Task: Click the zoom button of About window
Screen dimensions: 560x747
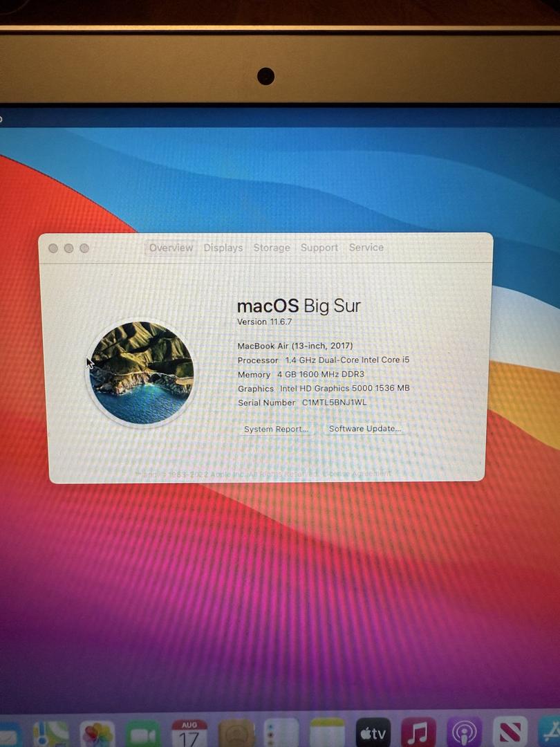Action: click(84, 248)
